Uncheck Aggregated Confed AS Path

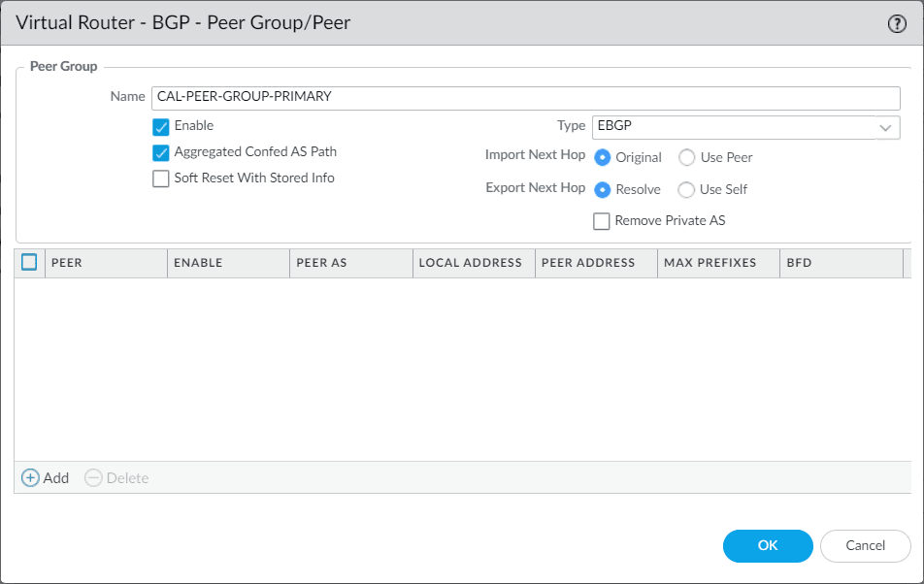(x=161, y=152)
